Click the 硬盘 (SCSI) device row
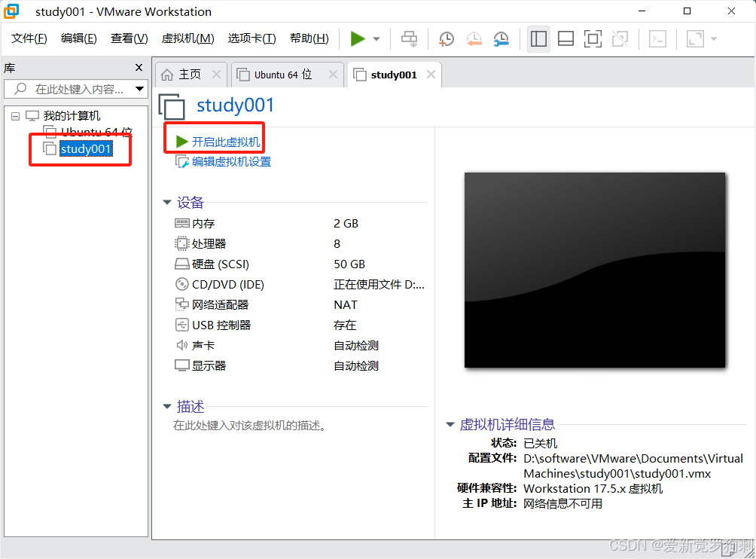Screen dimensions: 756x559 point(300,264)
